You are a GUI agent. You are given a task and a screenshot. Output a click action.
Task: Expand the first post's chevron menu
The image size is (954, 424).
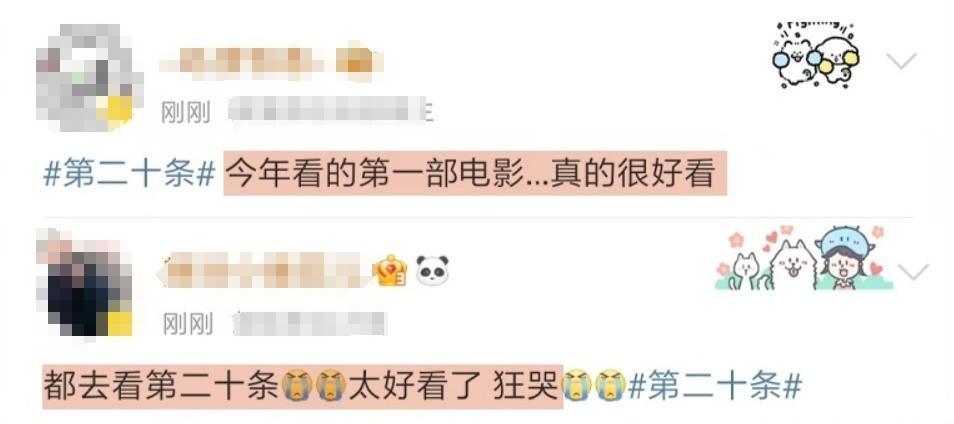click(900, 61)
